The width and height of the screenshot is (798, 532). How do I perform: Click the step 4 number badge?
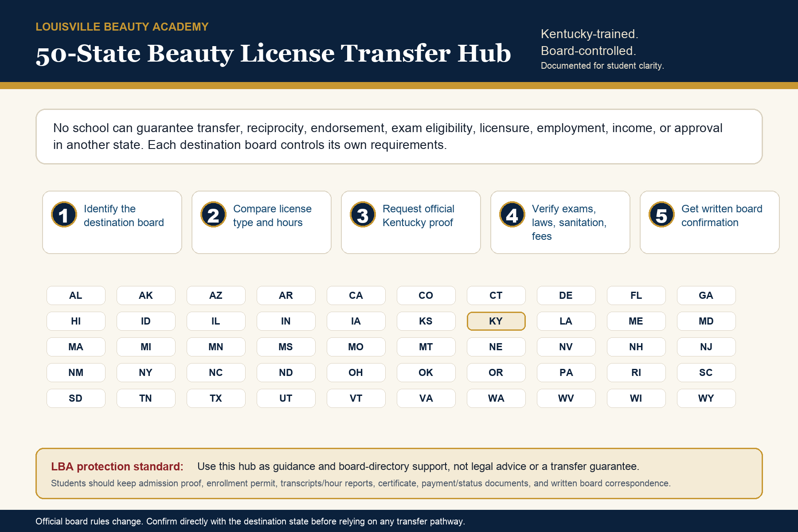click(x=512, y=215)
